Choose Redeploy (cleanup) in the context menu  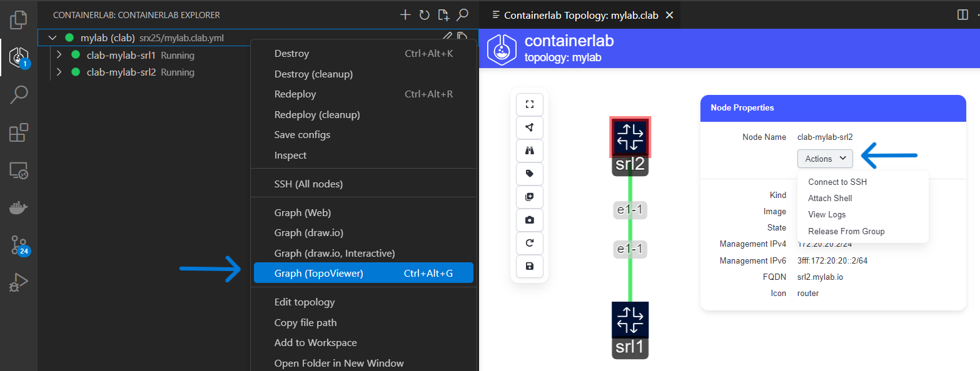pos(316,114)
